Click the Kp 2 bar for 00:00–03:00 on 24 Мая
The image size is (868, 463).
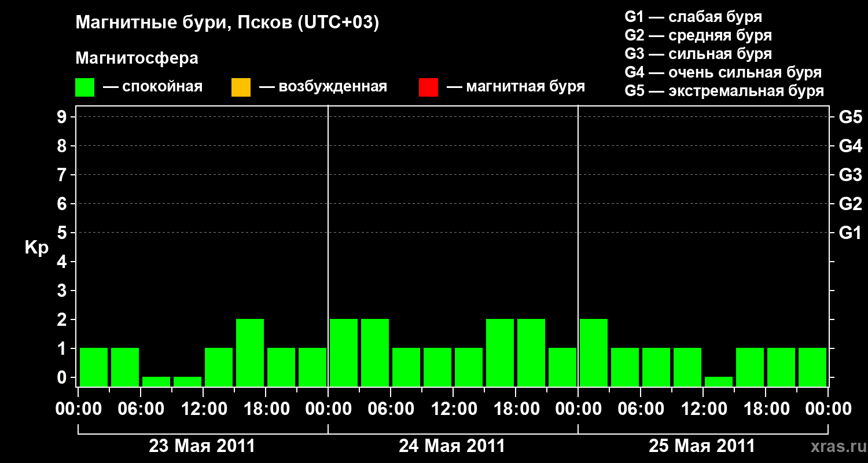point(344,352)
